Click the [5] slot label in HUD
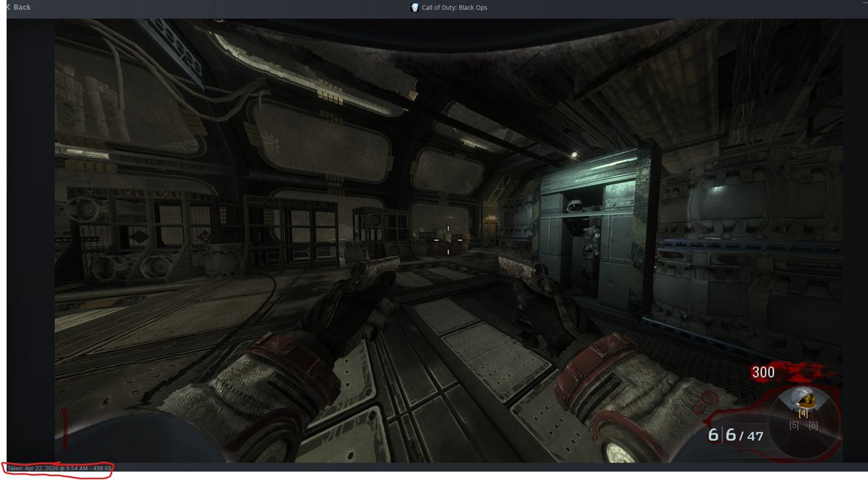This screenshot has width=868, height=480. (794, 424)
